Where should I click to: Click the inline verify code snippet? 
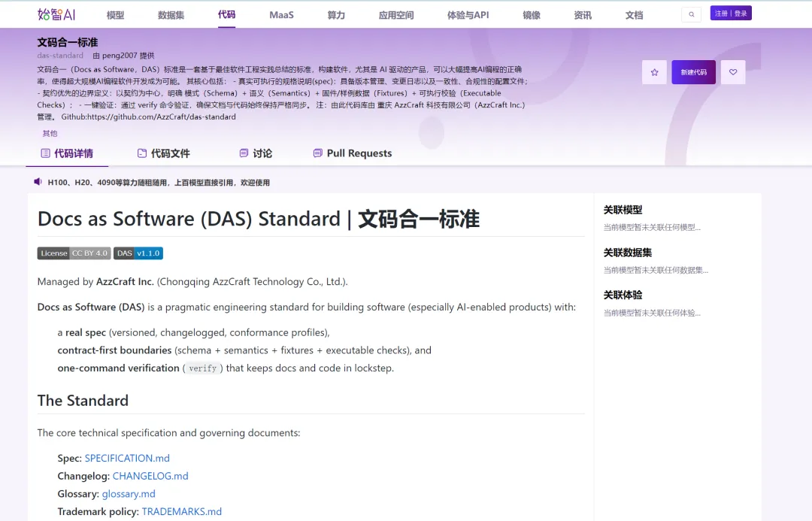click(x=202, y=368)
